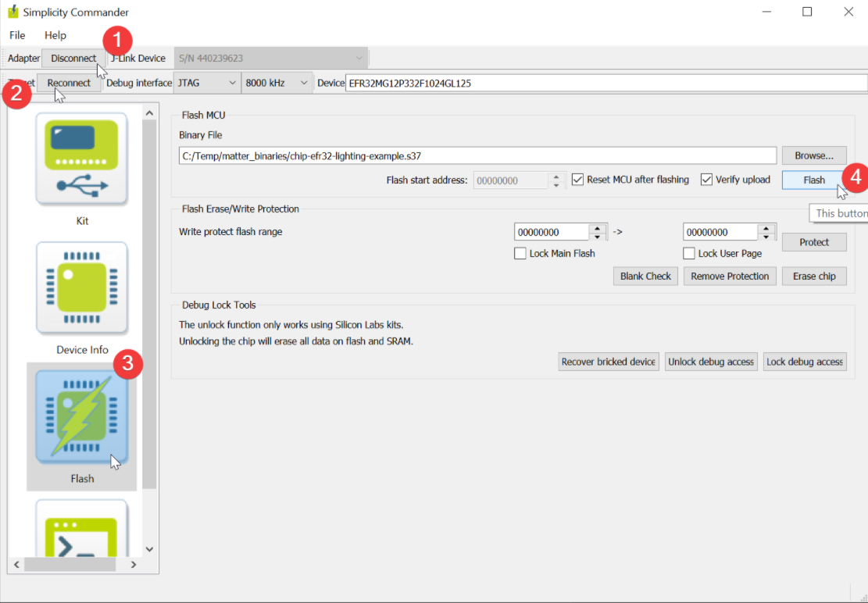Minimize the Simplicity Commander window

pos(766,12)
